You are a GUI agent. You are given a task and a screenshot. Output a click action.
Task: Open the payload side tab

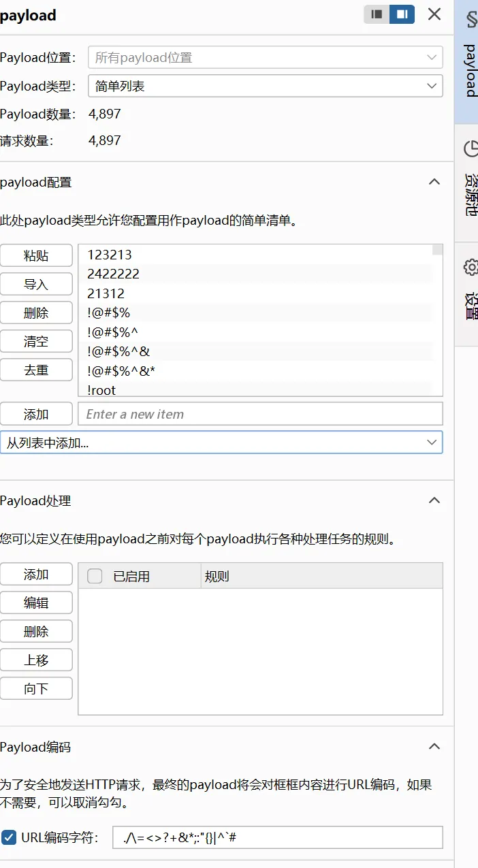click(468, 61)
